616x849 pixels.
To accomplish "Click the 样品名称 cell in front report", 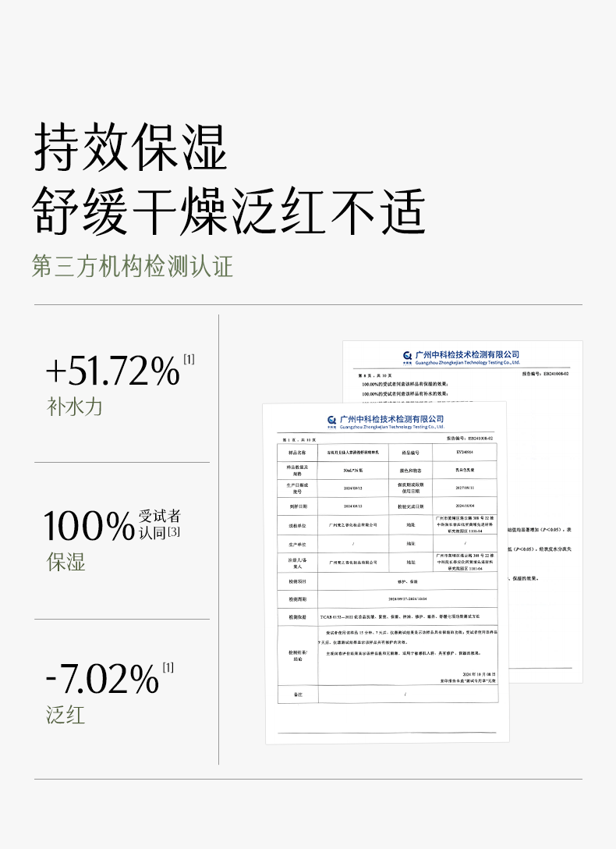I will [297, 453].
